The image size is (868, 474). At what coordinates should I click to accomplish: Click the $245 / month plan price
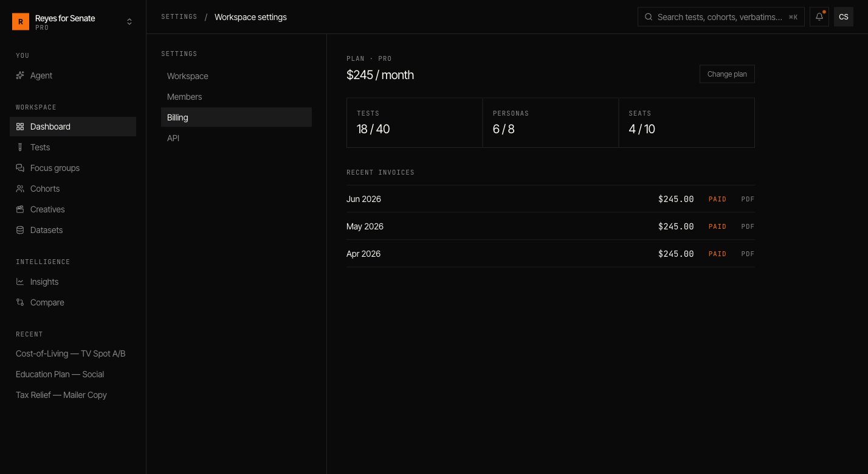click(380, 75)
